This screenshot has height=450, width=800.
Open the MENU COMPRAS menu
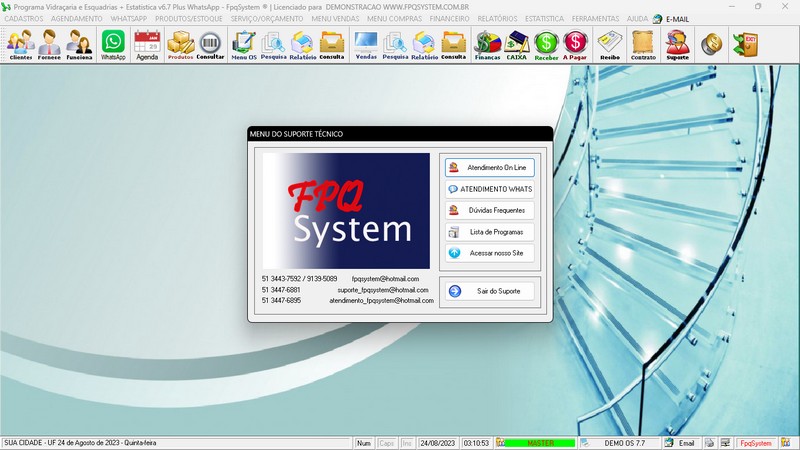[394, 19]
